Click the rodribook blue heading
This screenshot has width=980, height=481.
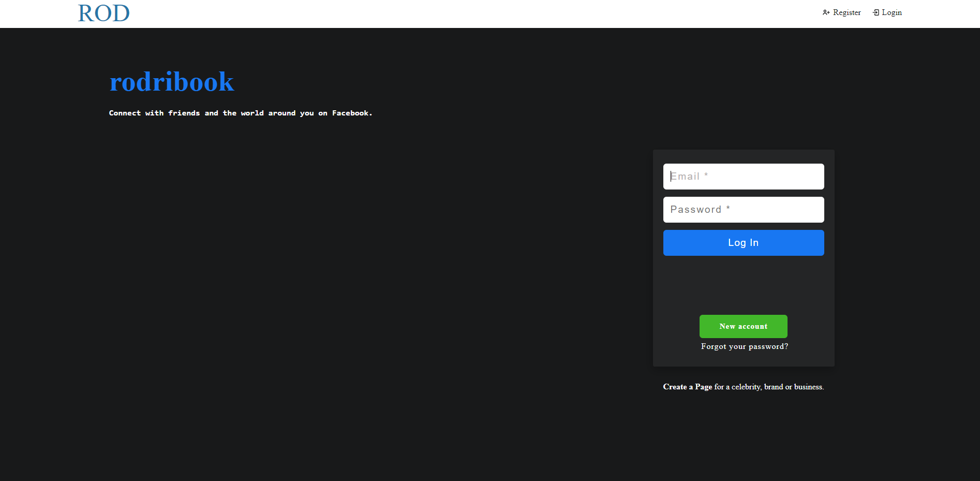(x=171, y=82)
